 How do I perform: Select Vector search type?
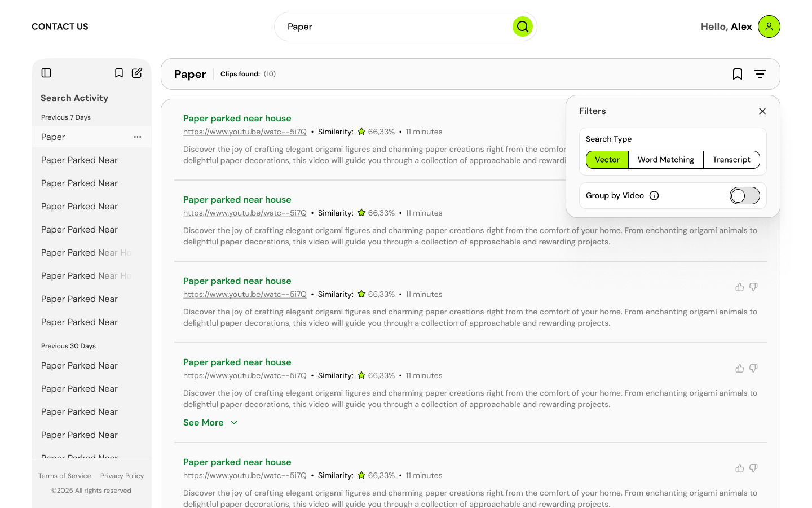tap(607, 160)
